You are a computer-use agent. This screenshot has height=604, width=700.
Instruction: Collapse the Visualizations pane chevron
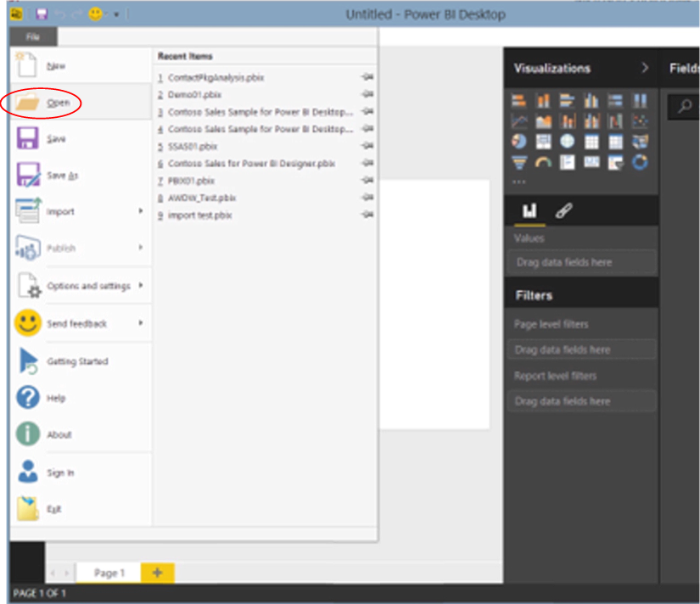(x=645, y=68)
